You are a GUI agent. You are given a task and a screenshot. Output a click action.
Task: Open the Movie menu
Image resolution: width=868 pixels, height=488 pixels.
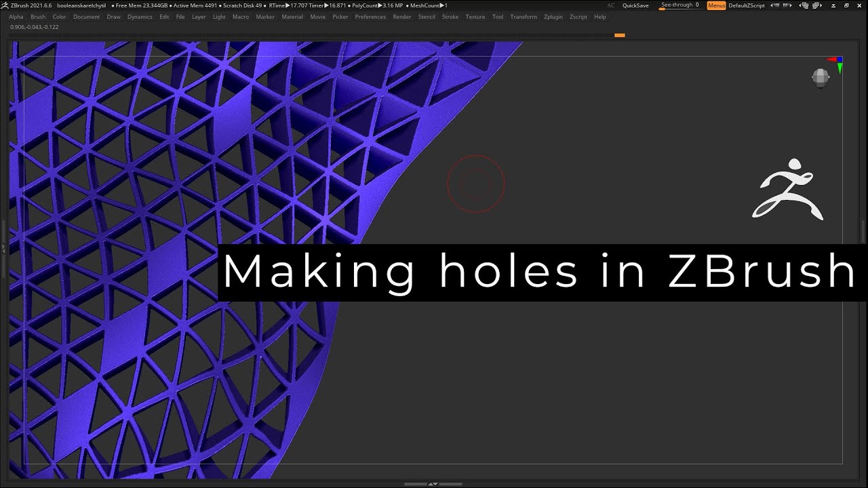coord(318,17)
